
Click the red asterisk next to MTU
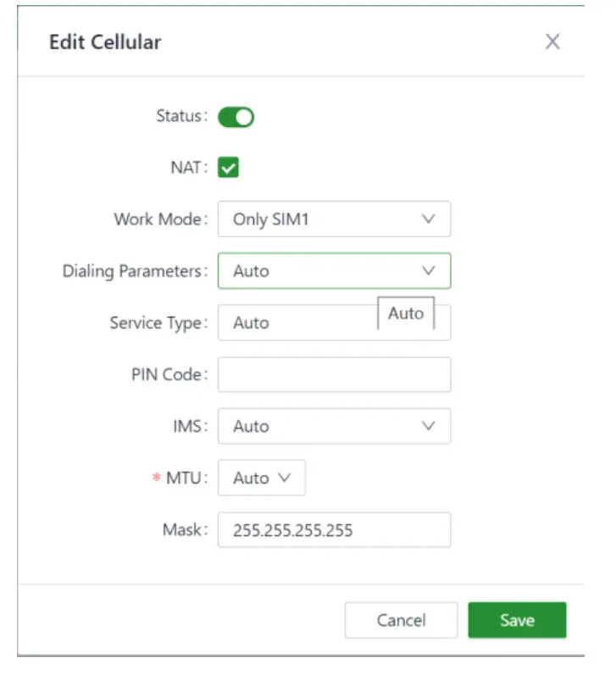[156, 478]
